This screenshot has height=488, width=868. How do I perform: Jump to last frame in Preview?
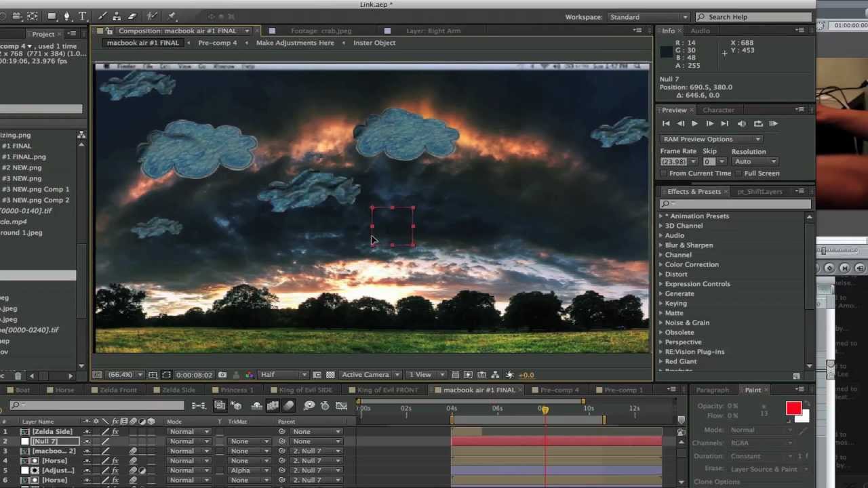724,123
